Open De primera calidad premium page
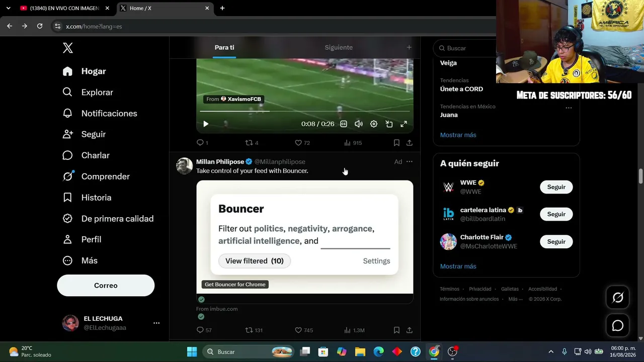Image resolution: width=644 pixels, height=362 pixels. pos(108,219)
